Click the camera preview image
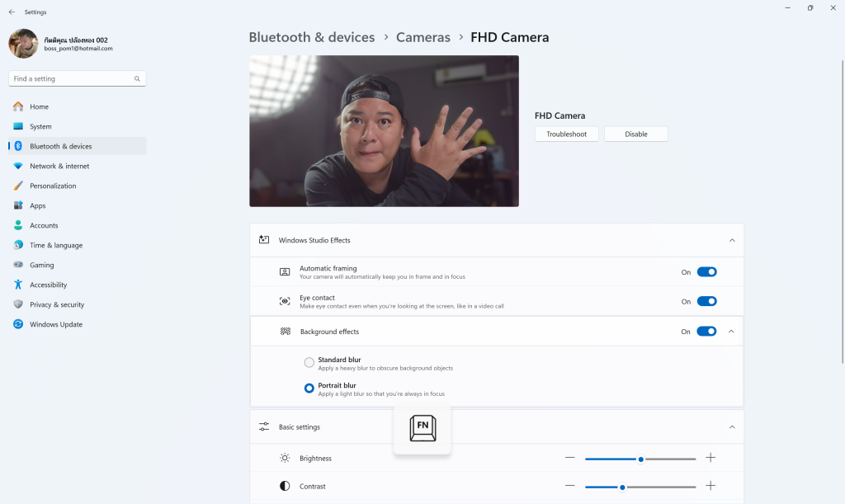 click(x=384, y=131)
